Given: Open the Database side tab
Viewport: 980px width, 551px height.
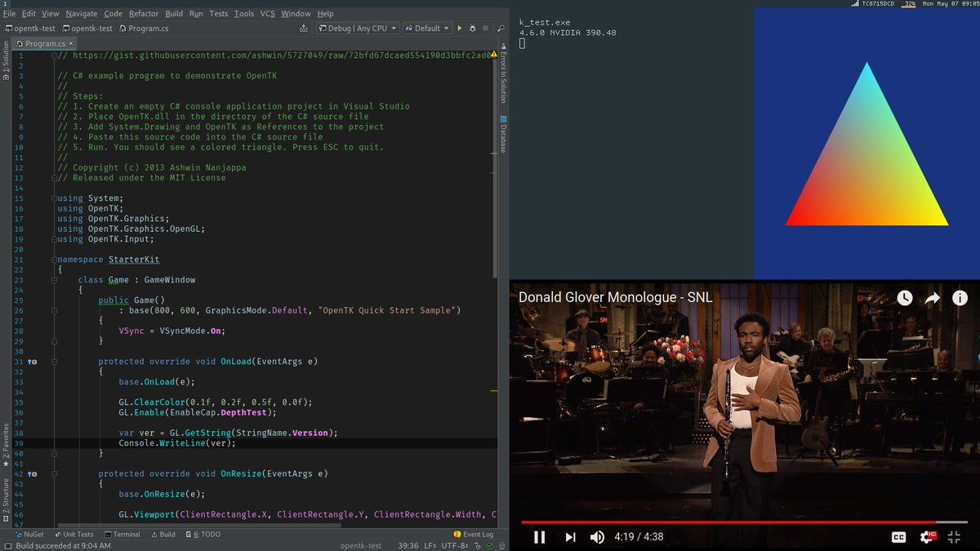Looking at the screenshot, I should pos(503,134).
